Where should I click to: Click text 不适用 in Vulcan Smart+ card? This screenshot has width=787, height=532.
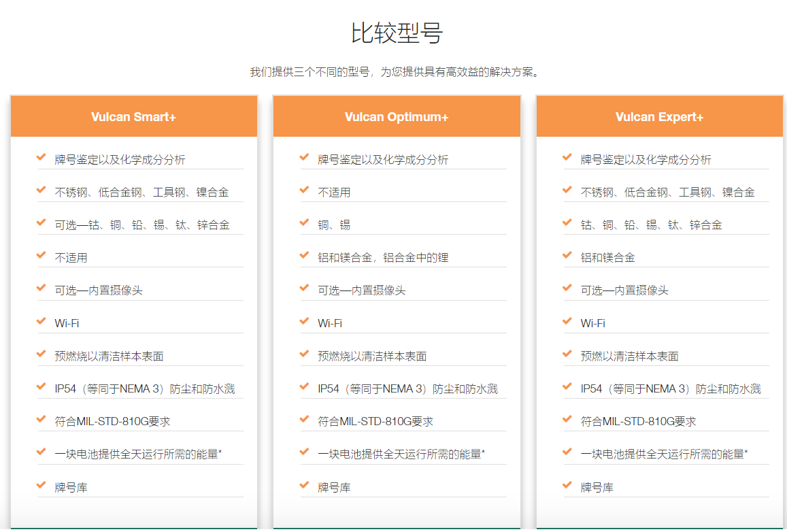(x=71, y=258)
